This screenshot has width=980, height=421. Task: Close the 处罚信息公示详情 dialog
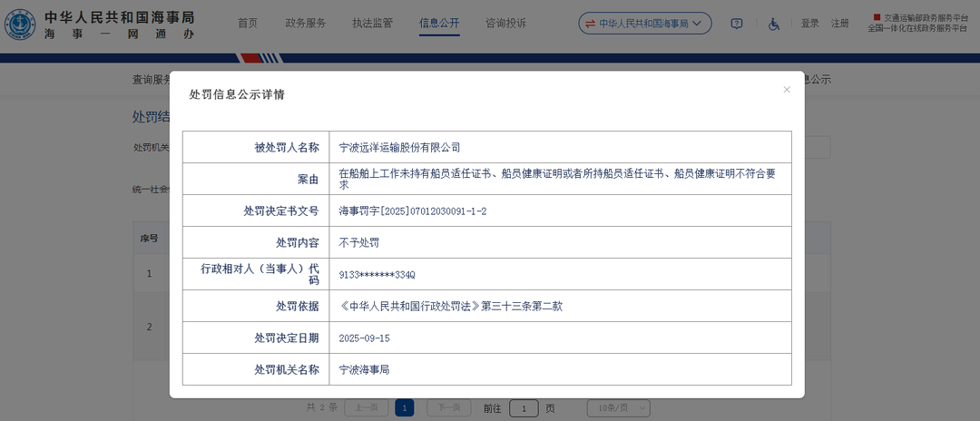[787, 90]
